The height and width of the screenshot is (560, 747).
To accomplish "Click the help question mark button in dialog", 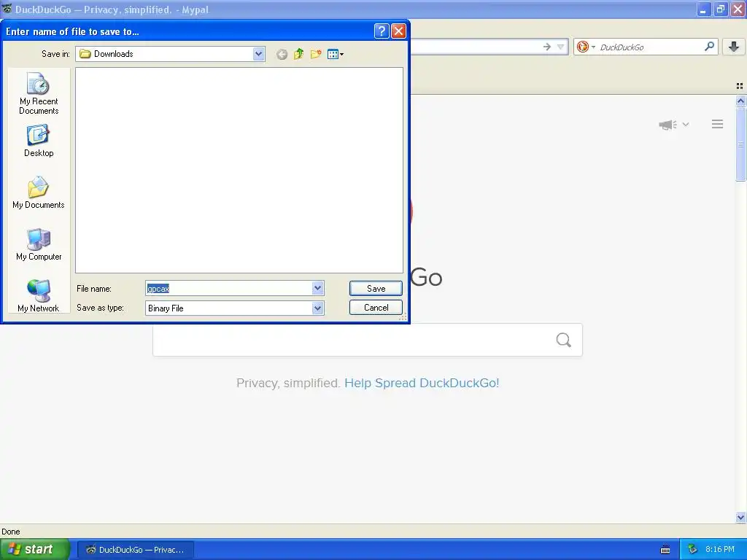I will pyautogui.click(x=381, y=31).
